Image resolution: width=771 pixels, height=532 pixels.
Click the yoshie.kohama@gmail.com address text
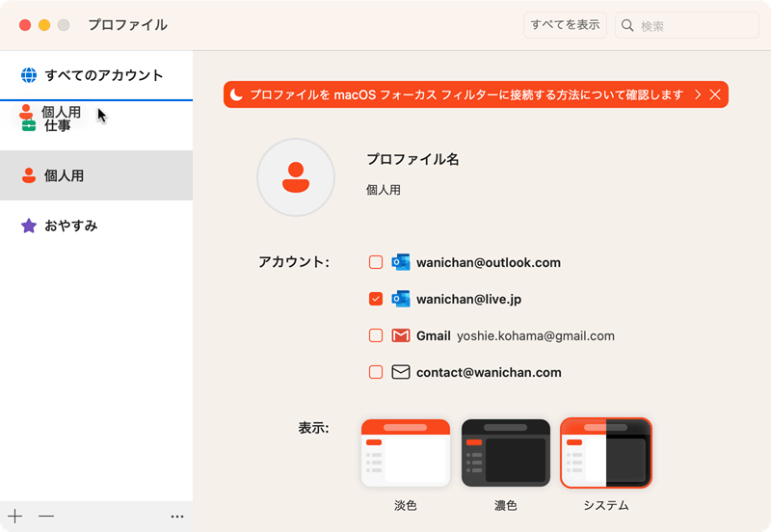(536, 335)
